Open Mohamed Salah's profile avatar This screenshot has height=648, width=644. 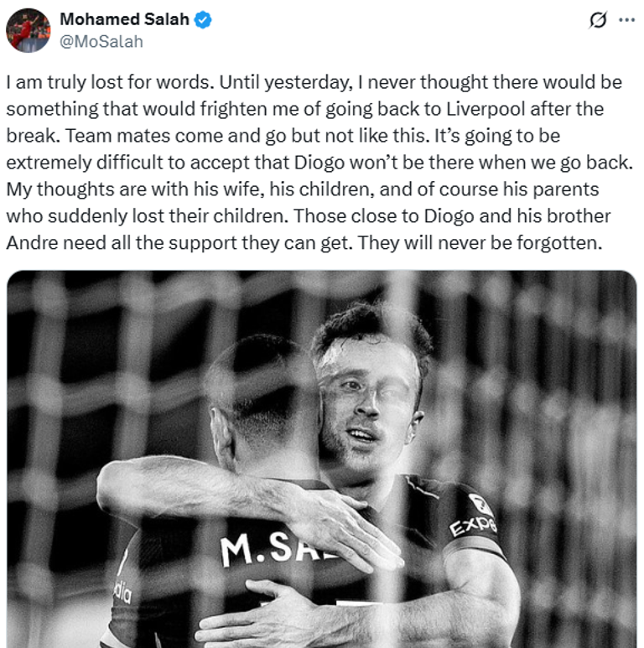[x=29, y=30]
